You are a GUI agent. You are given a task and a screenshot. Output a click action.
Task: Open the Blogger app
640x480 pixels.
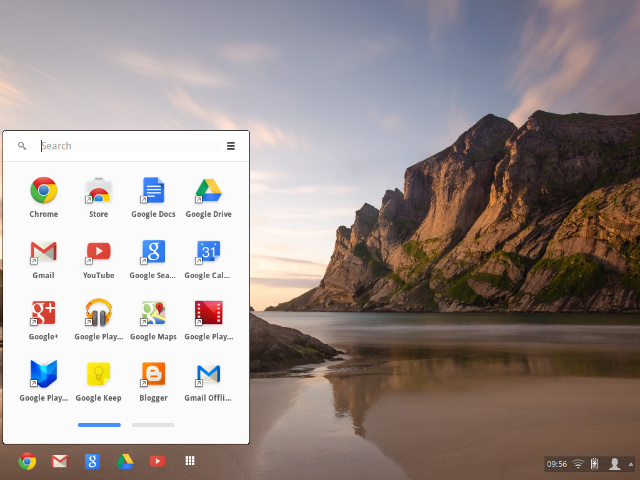153,374
